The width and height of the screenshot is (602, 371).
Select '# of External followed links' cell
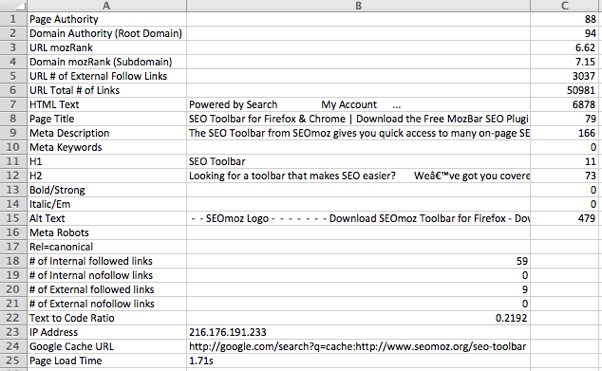pos(107,289)
